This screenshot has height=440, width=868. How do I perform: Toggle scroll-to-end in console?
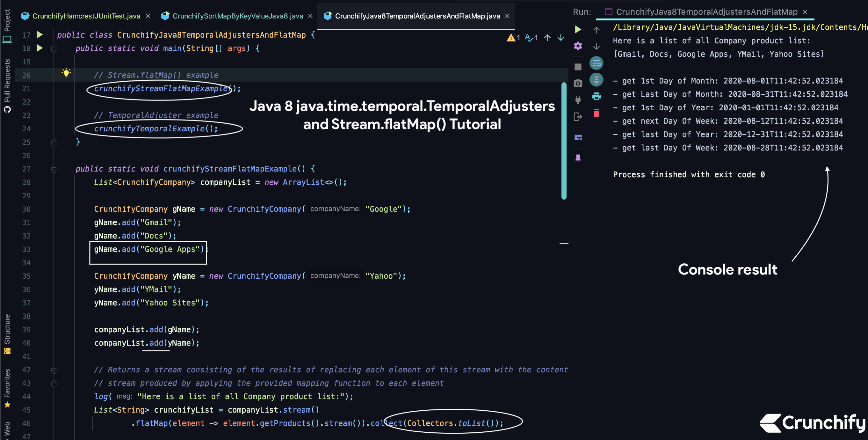(597, 80)
